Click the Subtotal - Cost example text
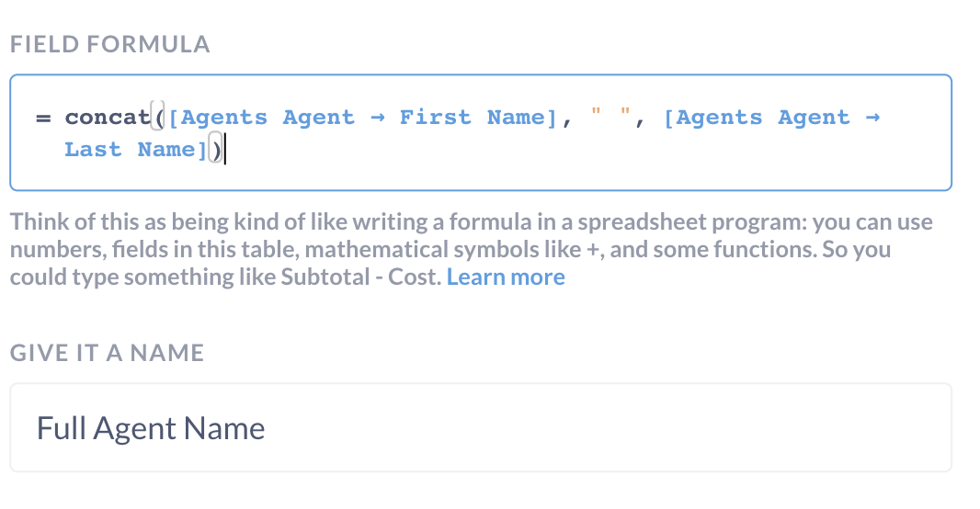 [x=360, y=277]
